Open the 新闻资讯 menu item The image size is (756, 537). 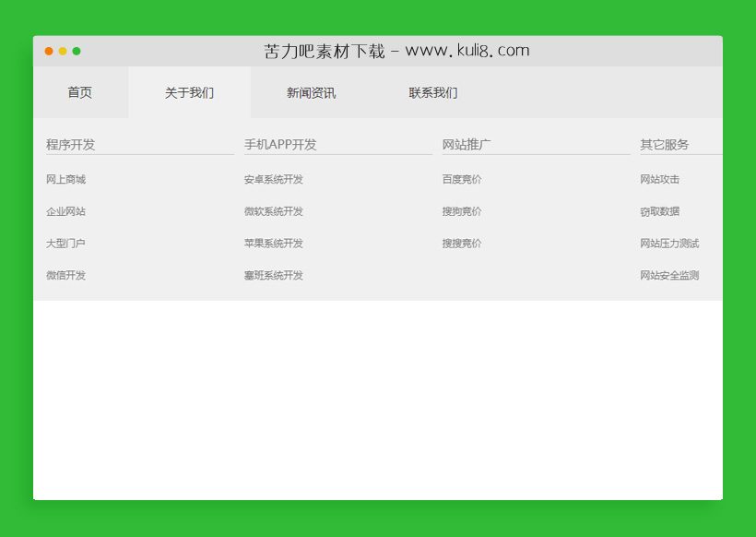312,92
